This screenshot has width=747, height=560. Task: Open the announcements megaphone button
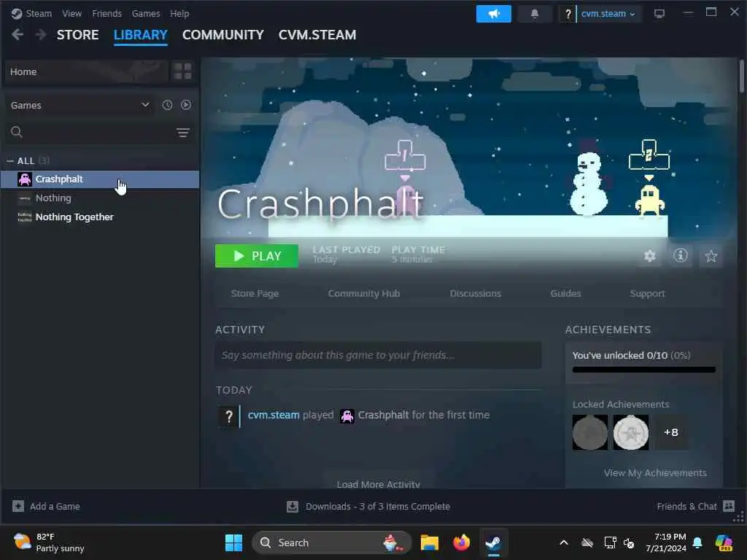coord(494,14)
